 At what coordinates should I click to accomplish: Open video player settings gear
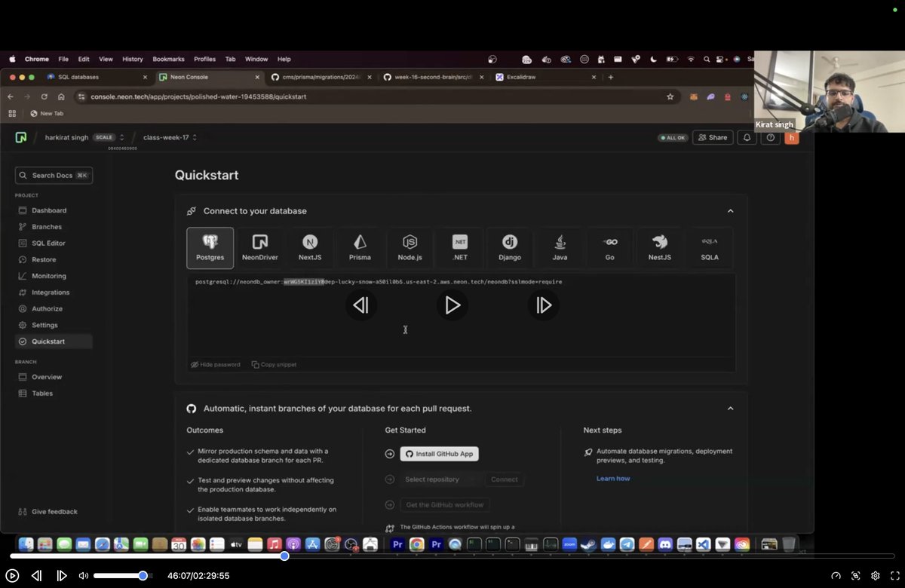[876, 575]
